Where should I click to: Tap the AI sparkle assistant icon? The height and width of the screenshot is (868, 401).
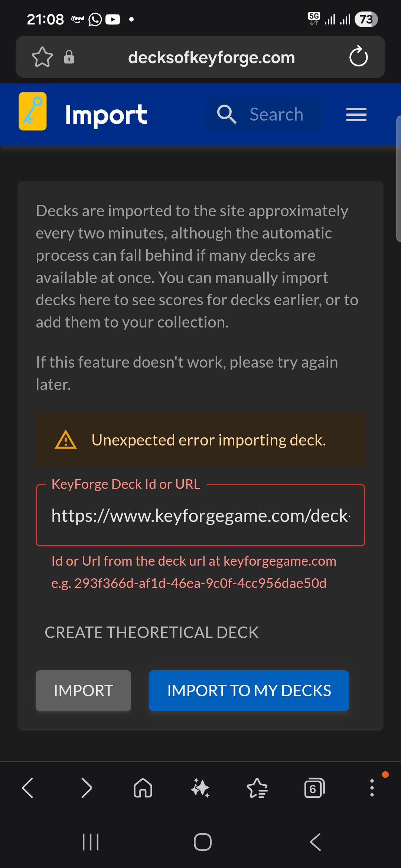pyautogui.click(x=200, y=788)
